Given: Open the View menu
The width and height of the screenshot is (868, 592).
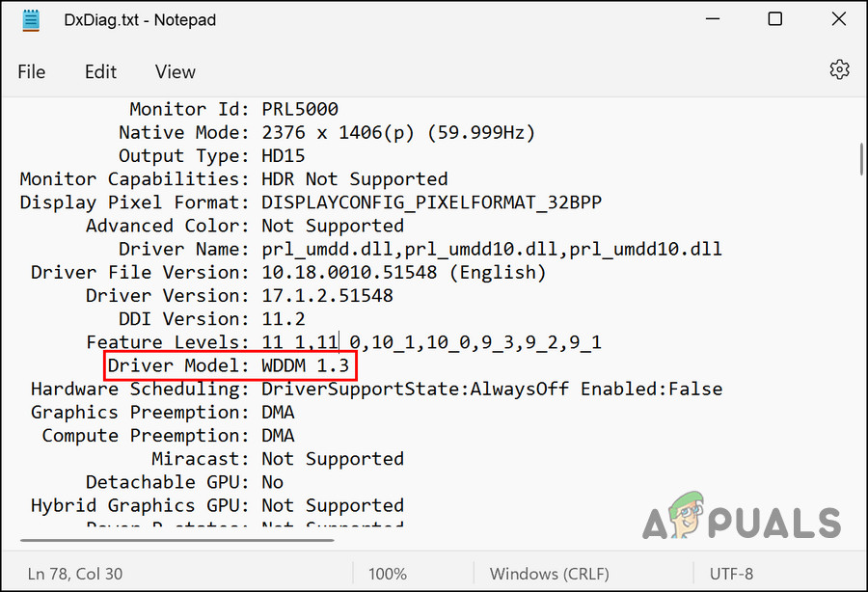Looking at the screenshot, I should click(176, 71).
